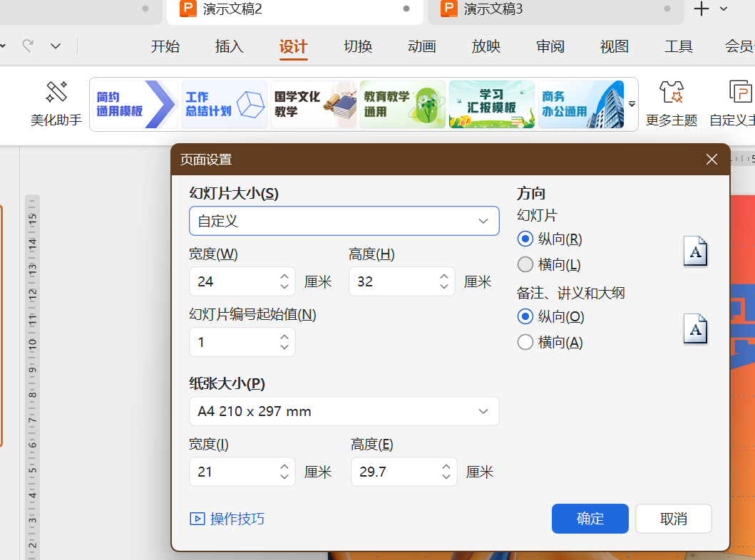The image size is (755, 560).
Task: Open the 美化助手 beautify assistant
Action: coord(56,103)
